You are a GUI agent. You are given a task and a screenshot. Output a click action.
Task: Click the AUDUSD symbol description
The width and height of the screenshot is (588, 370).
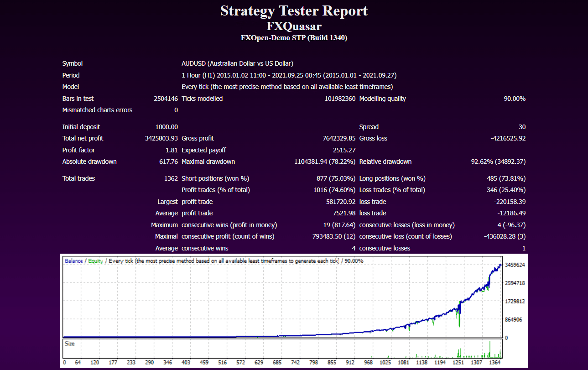(237, 64)
